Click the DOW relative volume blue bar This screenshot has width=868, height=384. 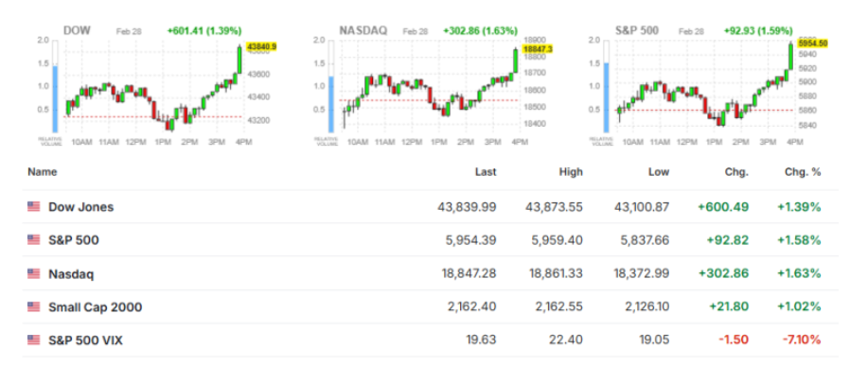tap(55, 99)
